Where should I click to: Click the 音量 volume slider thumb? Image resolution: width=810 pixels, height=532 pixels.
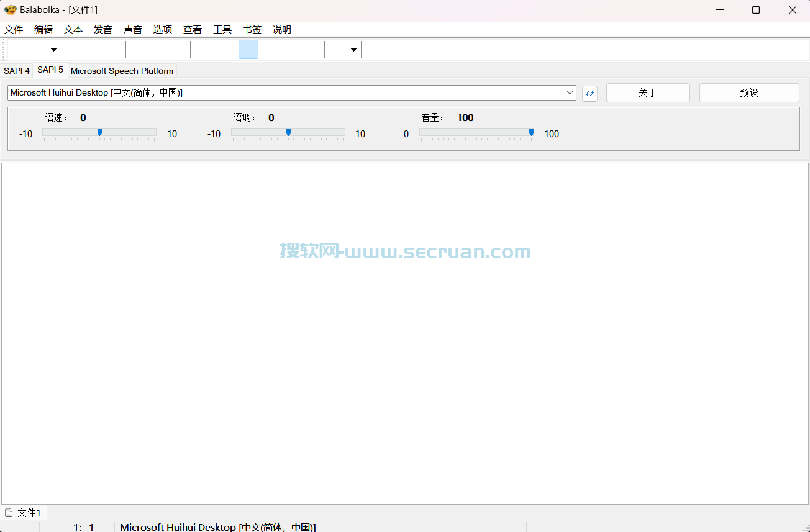pyautogui.click(x=531, y=132)
